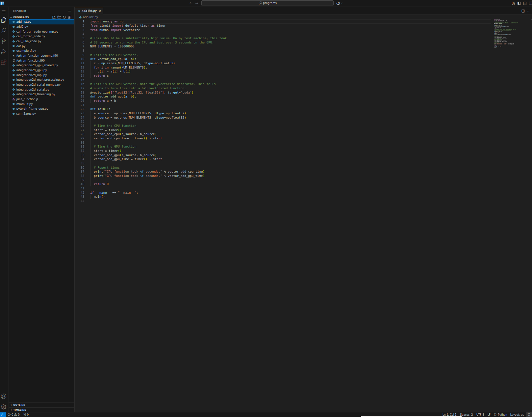Click the New File icon in Explorer

pos(54,17)
